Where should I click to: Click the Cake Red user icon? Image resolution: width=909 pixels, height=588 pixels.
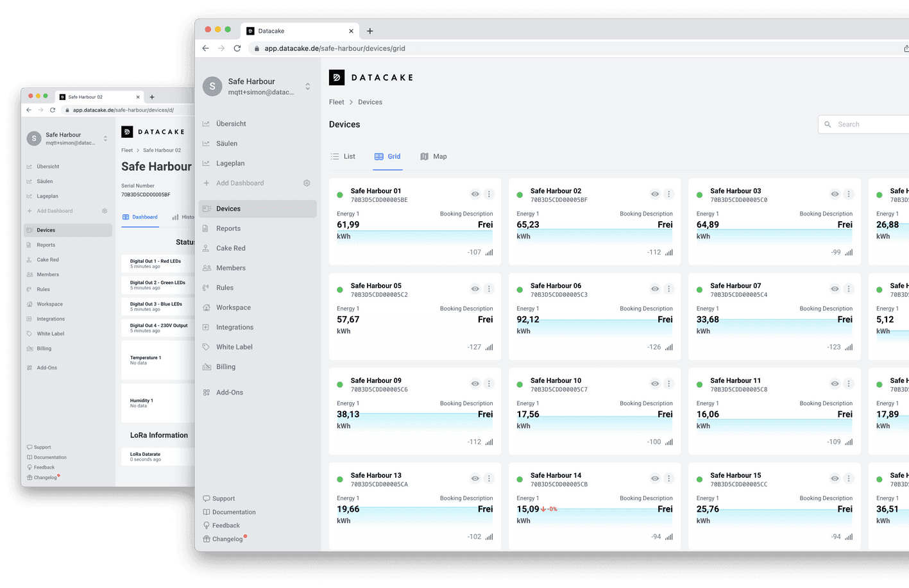206,248
